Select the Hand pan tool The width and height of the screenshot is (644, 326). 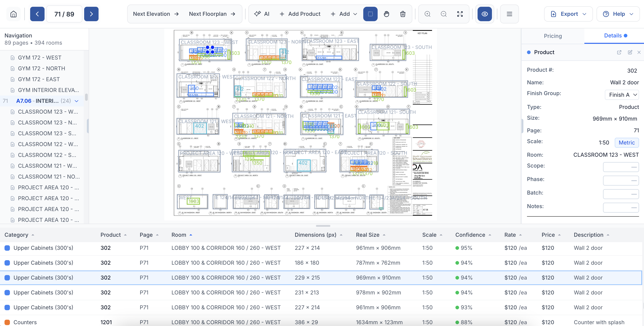tap(386, 14)
